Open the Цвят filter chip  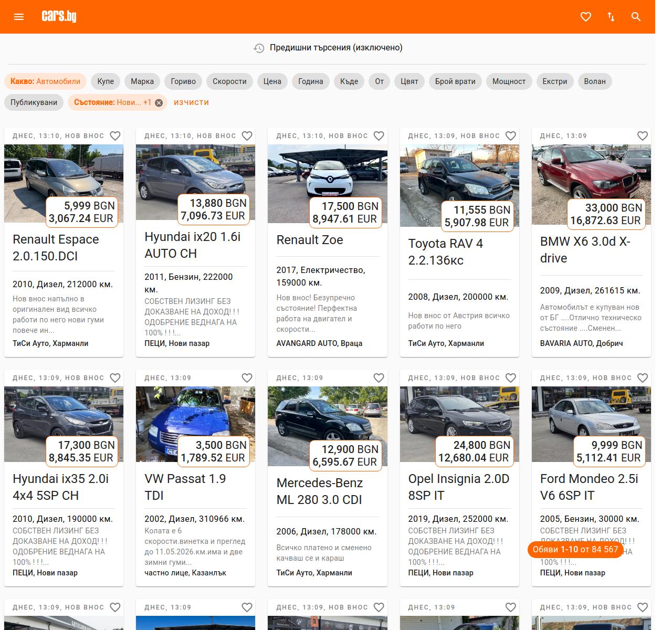pyautogui.click(x=409, y=81)
